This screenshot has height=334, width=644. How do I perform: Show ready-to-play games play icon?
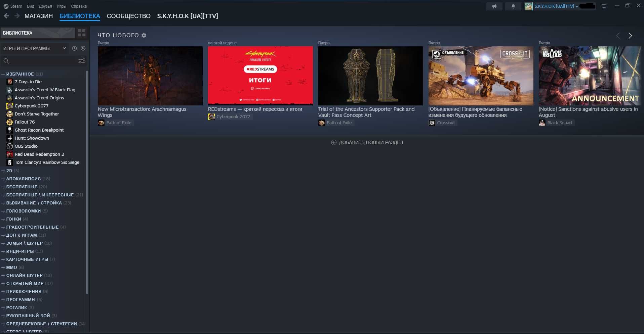(83, 48)
